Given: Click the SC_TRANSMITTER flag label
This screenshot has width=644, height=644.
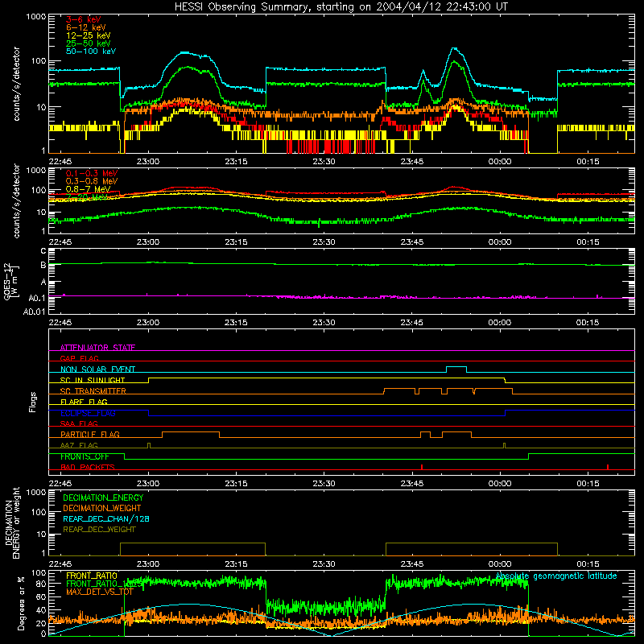Looking at the screenshot, I should (93, 391).
